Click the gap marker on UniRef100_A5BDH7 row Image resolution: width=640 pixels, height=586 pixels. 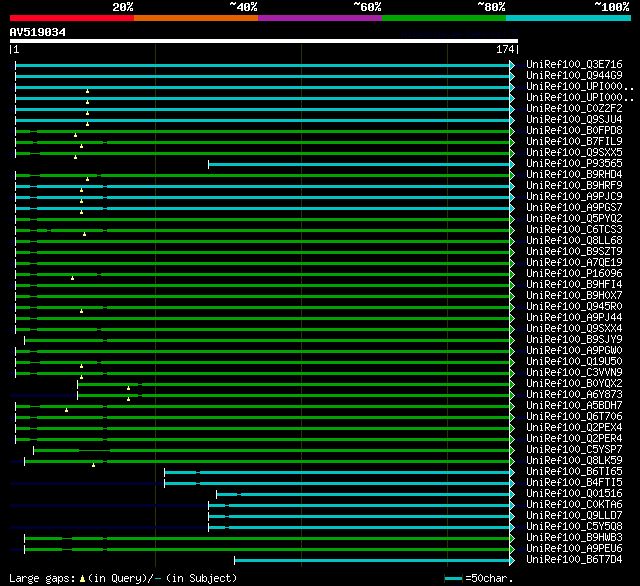pos(67,410)
